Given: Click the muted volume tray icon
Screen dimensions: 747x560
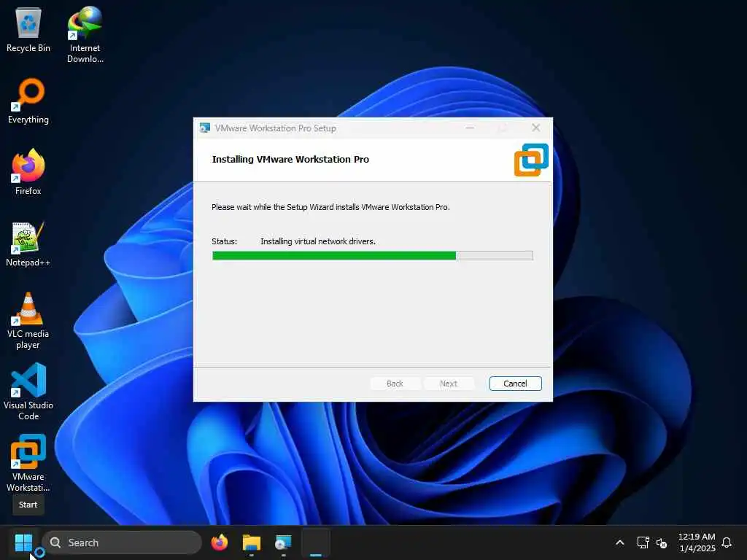Looking at the screenshot, I should point(661,542).
